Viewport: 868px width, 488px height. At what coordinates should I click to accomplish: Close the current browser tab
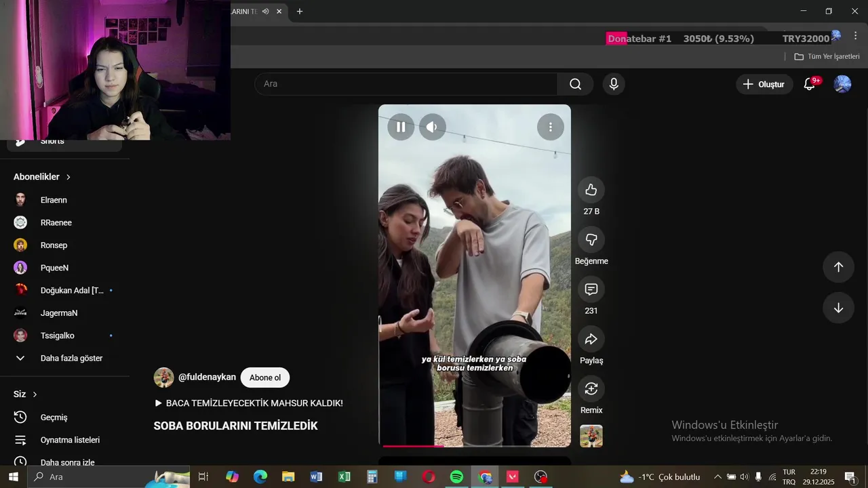[x=279, y=12]
